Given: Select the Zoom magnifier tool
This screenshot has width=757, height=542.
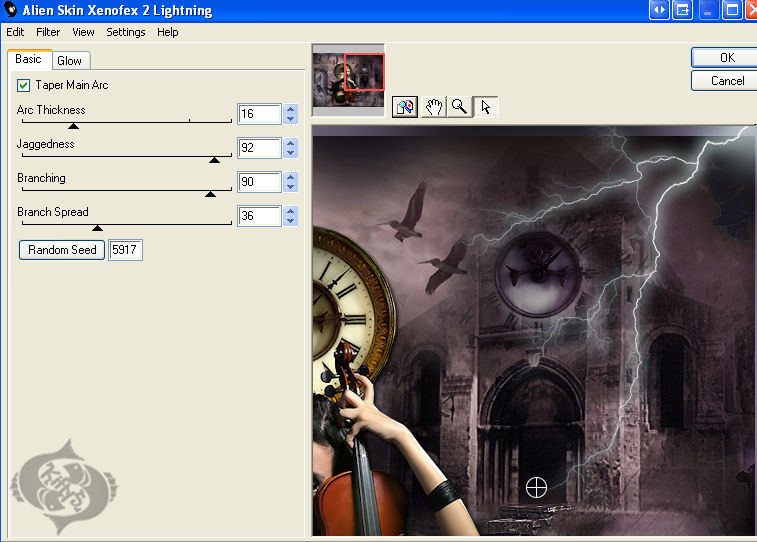Looking at the screenshot, I should (x=459, y=107).
